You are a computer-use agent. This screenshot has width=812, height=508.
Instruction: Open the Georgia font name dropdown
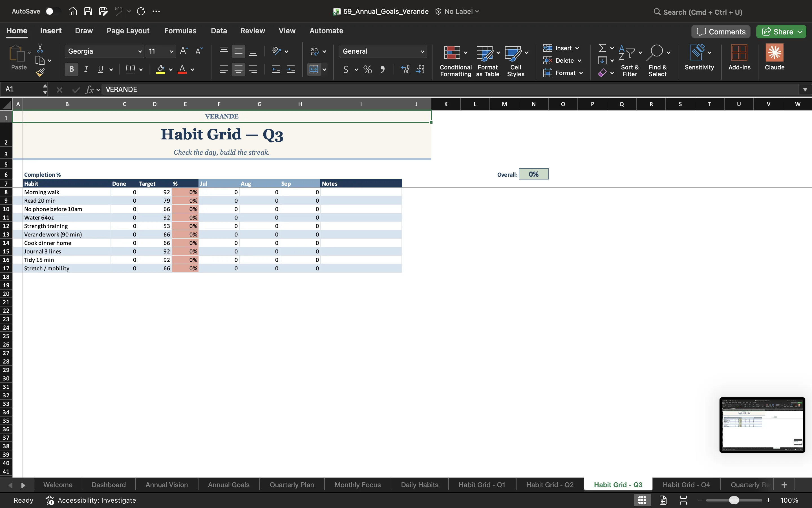[x=140, y=51]
